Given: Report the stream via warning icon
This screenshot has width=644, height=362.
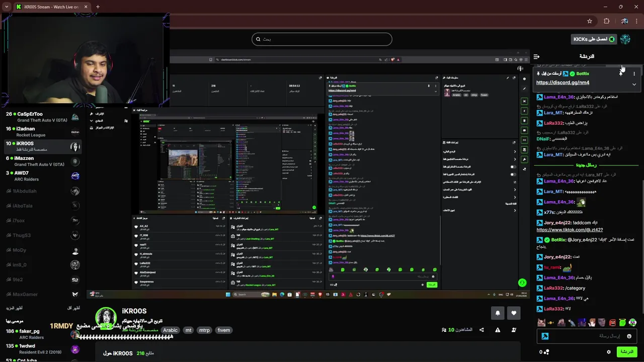Looking at the screenshot, I should click(x=498, y=330).
